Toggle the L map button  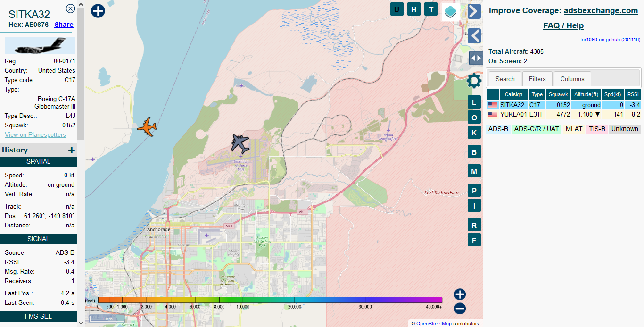coord(474,102)
